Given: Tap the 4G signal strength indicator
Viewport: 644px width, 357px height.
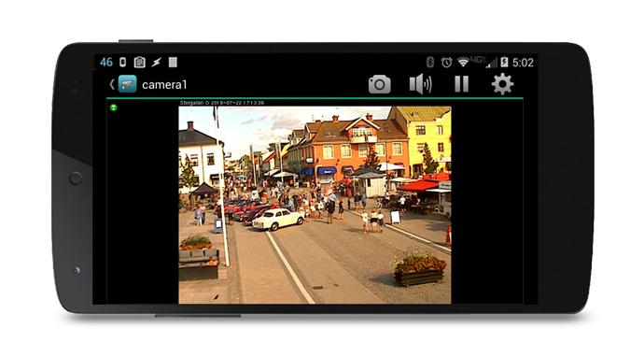Looking at the screenshot, I should (x=484, y=62).
